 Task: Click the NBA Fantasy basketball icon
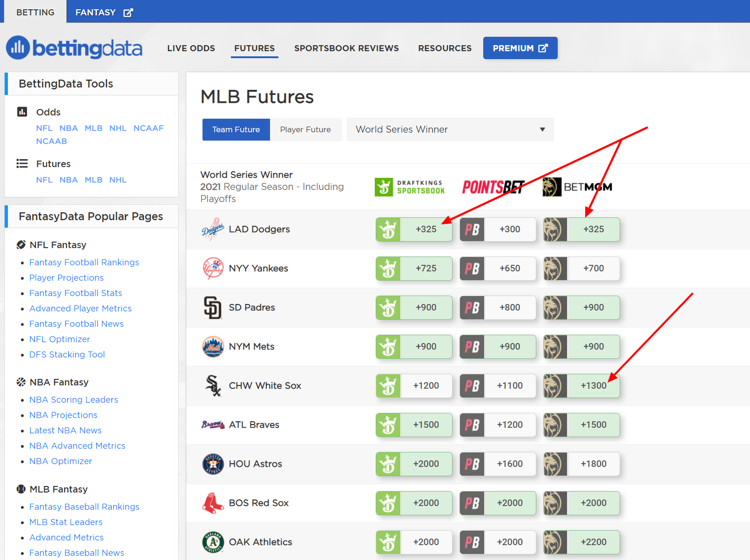point(21,382)
